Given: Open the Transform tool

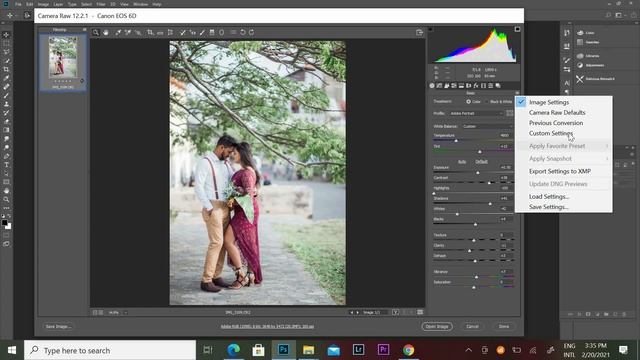Looking at the screenshot, I should 170,33.
